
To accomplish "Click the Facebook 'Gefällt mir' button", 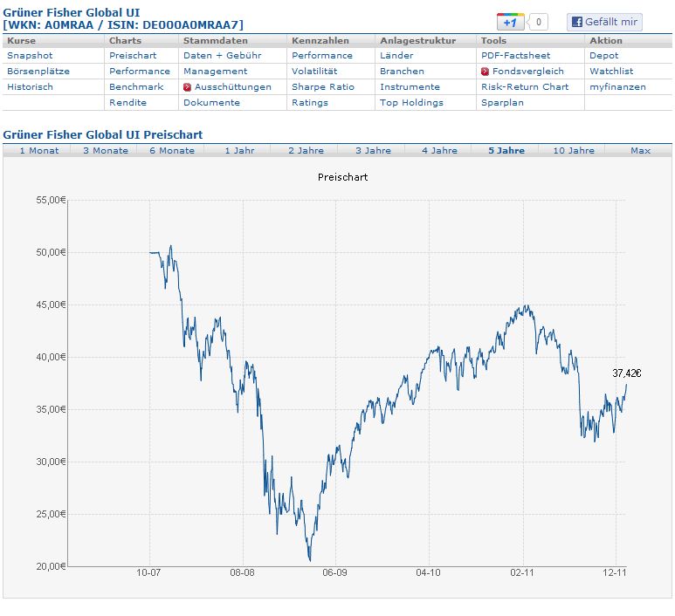I will click(x=604, y=22).
